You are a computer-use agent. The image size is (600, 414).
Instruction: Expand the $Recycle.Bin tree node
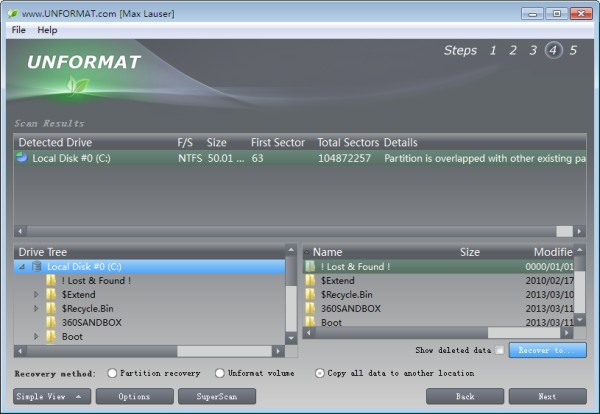(x=36, y=308)
